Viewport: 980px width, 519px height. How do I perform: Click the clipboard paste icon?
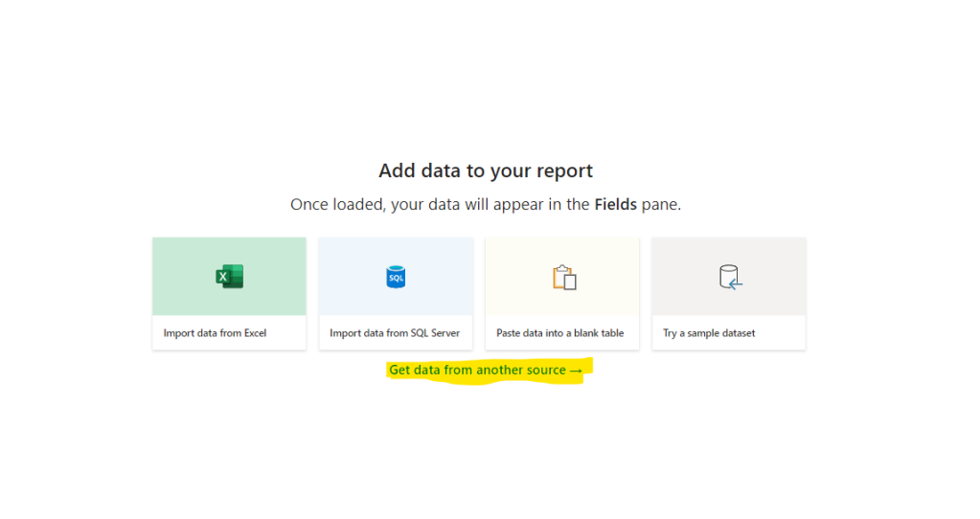pos(563,278)
